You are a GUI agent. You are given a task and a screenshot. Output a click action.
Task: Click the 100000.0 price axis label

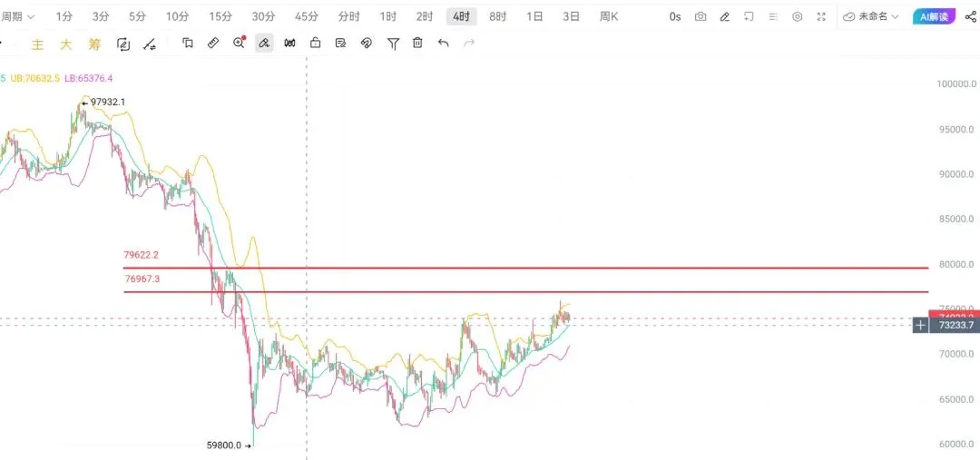[955, 84]
